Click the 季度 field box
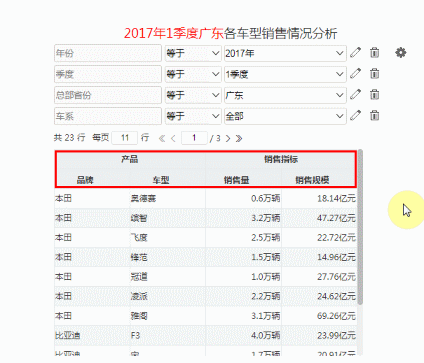The height and width of the screenshot is (363, 424). click(x=108, y=74)
